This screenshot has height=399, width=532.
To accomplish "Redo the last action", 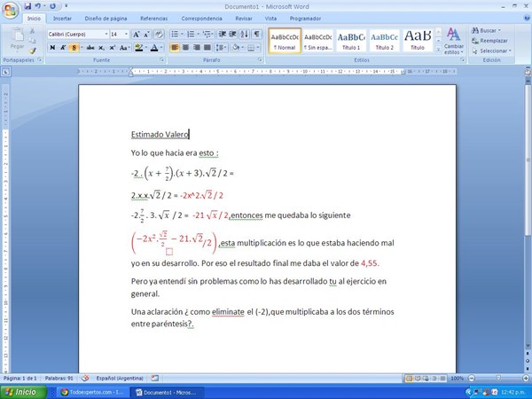I will 52,6.
